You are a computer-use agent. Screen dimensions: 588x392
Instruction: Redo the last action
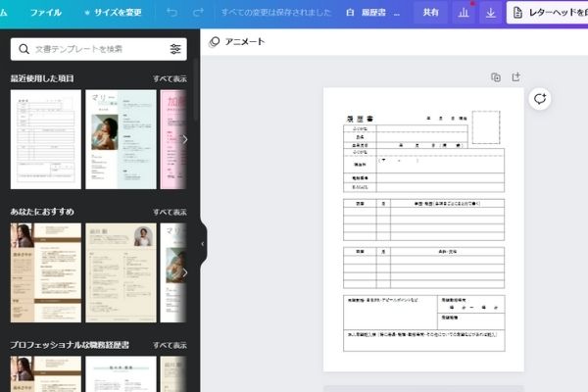pos(198,13)
